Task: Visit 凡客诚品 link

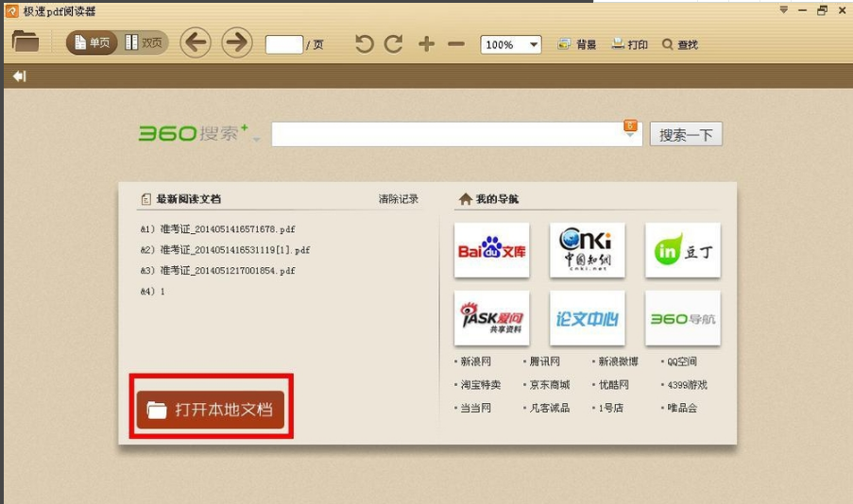Action: click(550, 408)
